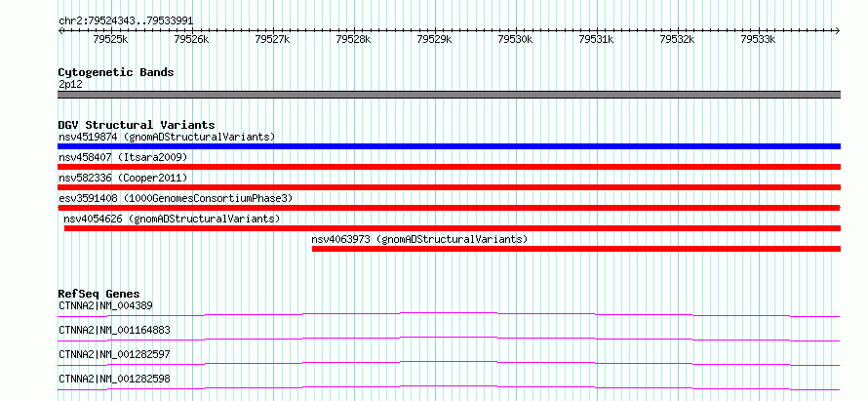Click the blue nsv4519874 variant bar
This screenshot has width=868, height=401.
click(x=449, y=146)
